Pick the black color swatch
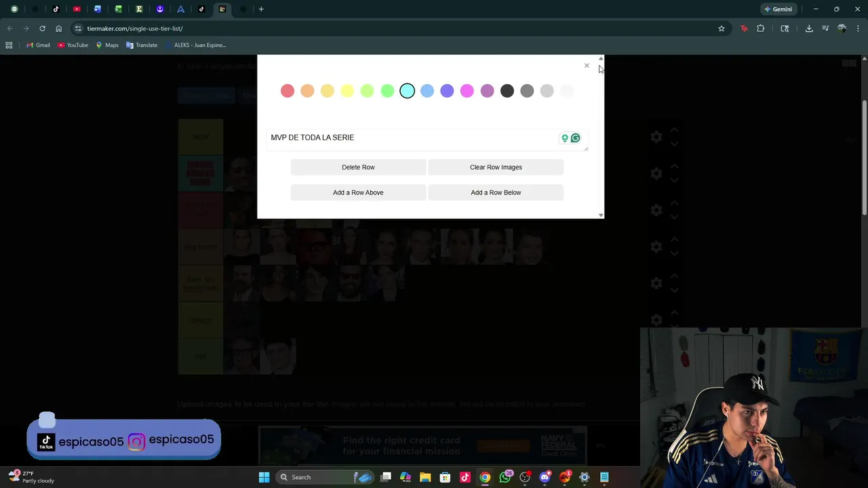 (x=507, y=91)
